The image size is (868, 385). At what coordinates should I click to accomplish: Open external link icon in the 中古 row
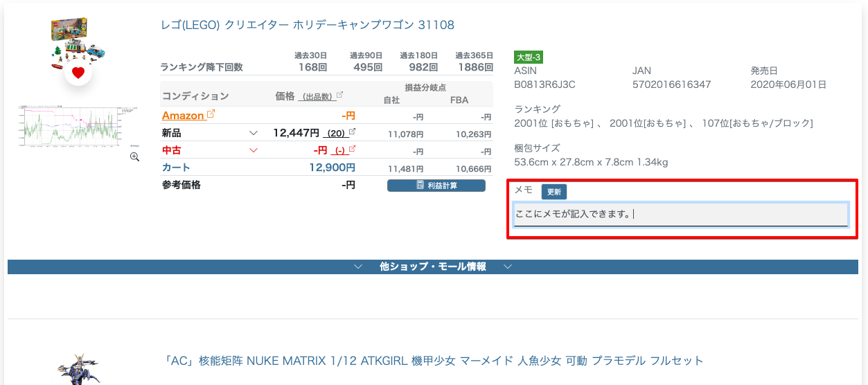click(x=352, y=149)
